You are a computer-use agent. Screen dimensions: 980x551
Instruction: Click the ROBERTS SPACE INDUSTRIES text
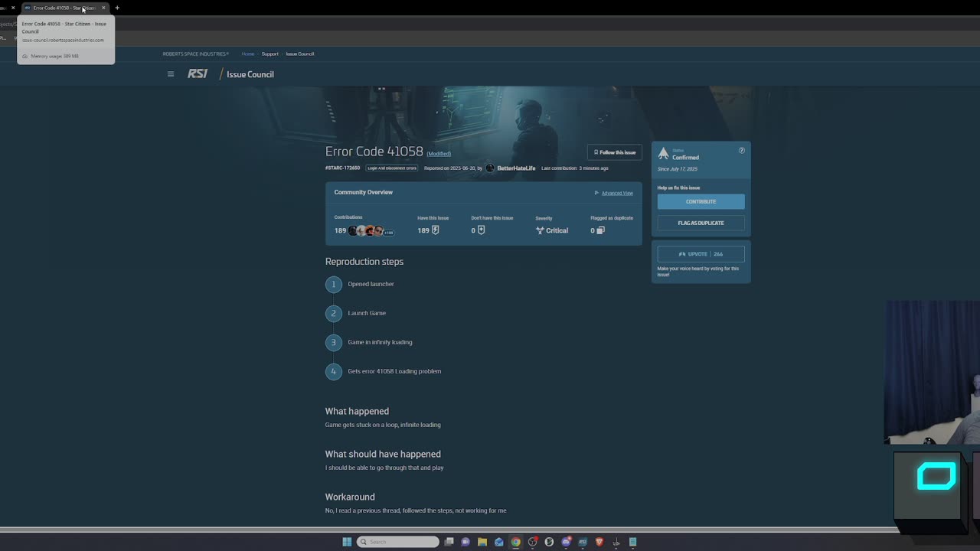pyautogui.click(x=195, y=54)
